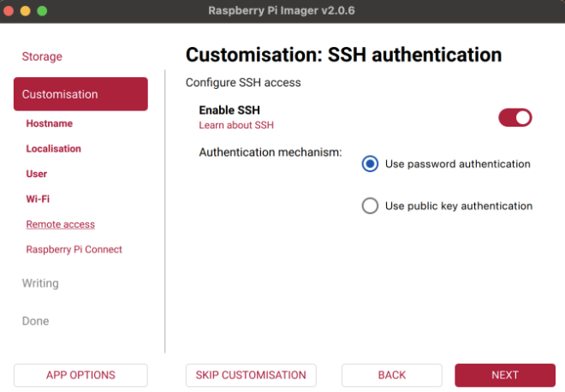Click the Customisation: SSH authentication heading

coord(344,55)
